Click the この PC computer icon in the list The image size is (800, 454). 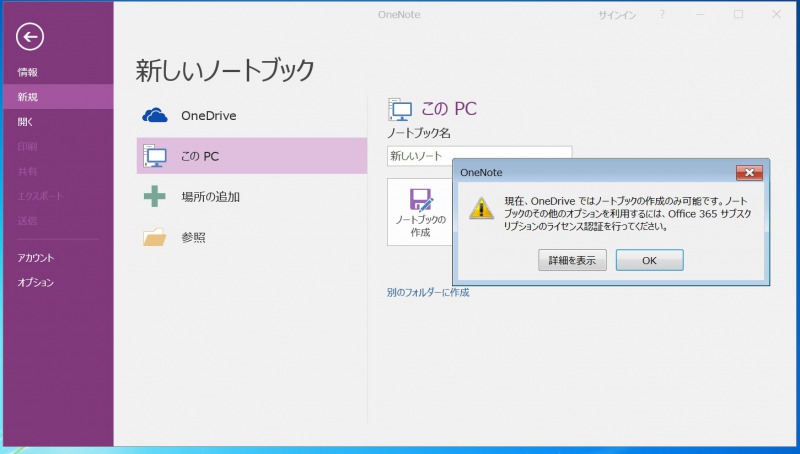tap(155, 156)
